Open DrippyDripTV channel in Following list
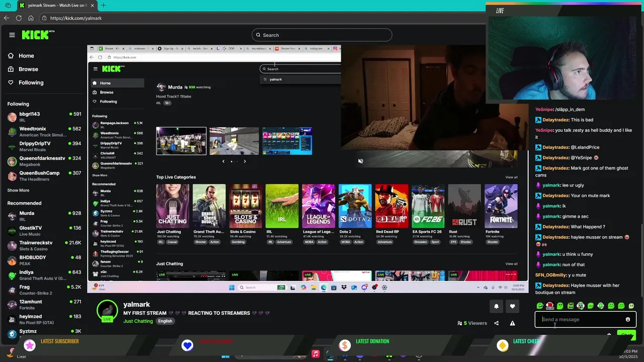Viewport: 644px width, 362px height. (x=44, y=146)
